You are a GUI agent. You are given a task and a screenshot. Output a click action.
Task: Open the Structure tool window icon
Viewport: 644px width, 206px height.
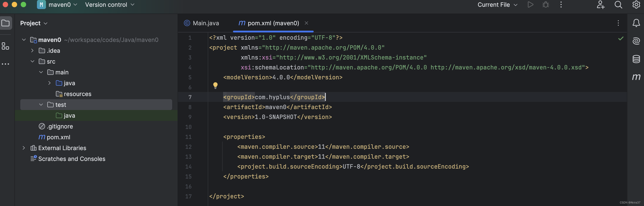5,46
